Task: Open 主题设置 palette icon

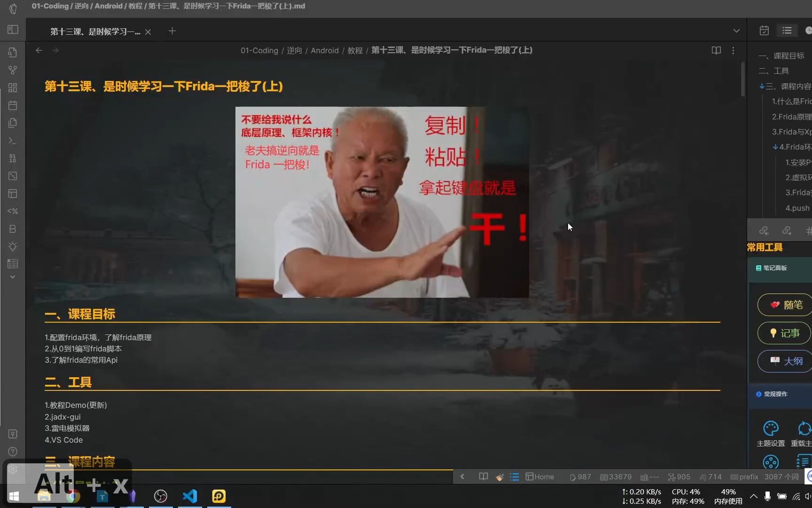Action: coord(771,429)
